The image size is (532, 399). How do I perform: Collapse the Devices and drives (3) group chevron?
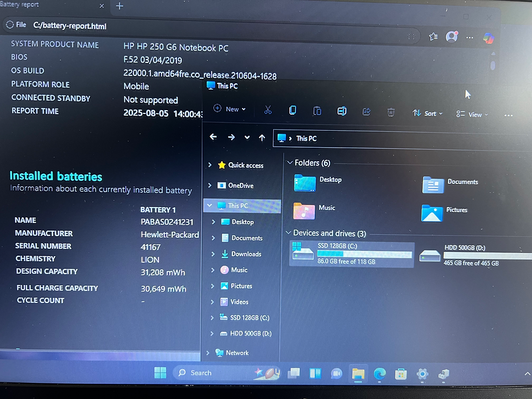[x=288, y=233]
